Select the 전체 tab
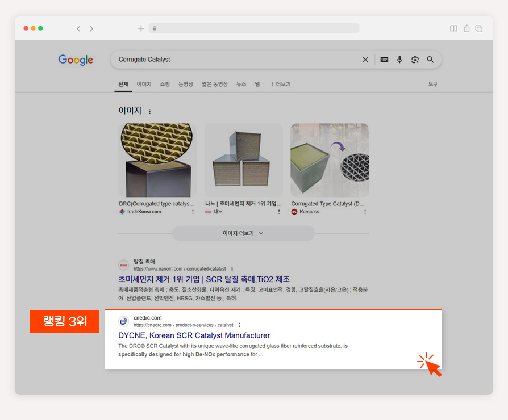Image resolution: width=508 pixels, height=420 pixels. pyautogui.click(x=123, y=84)
